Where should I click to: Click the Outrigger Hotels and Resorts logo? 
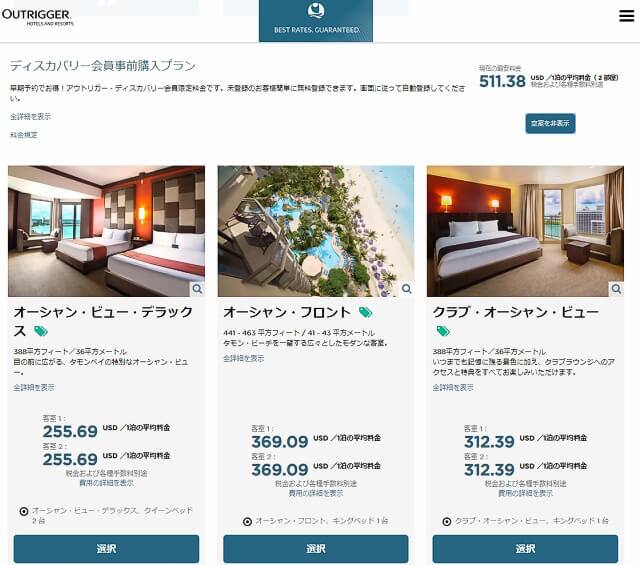(37, 18)
